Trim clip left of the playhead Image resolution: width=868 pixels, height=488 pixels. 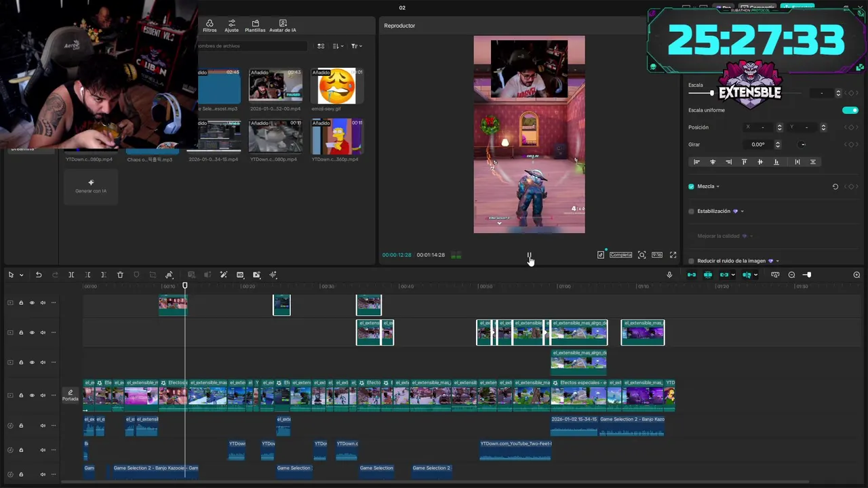87,275
